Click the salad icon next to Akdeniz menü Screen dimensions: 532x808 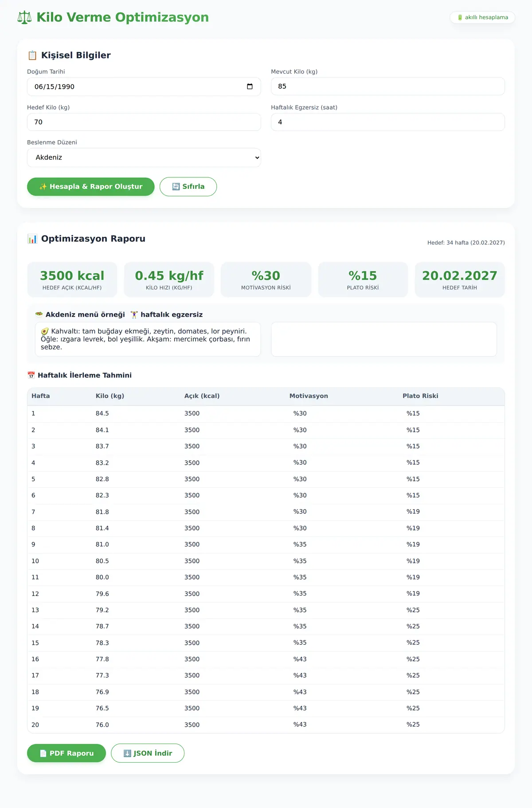coord(39,314)
